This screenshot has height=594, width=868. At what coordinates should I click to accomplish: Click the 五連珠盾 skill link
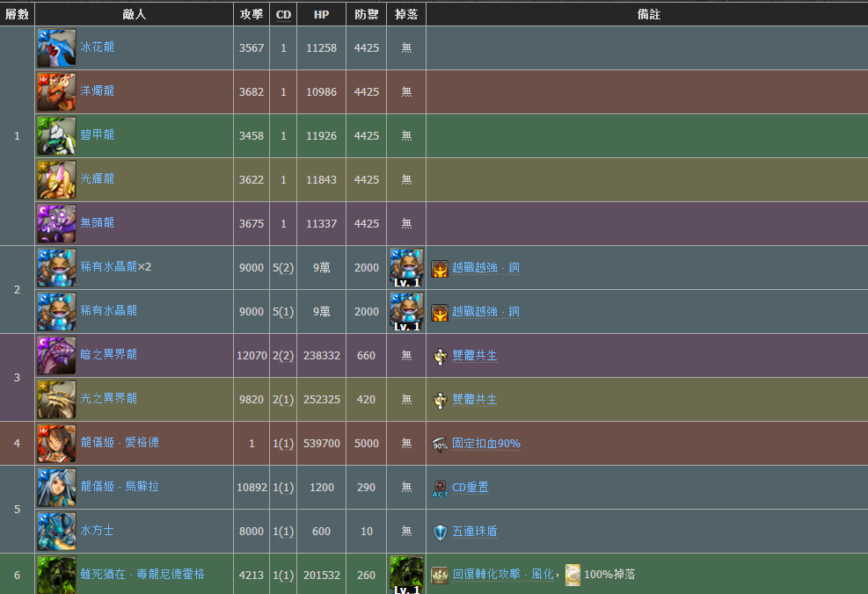(476, 532)
